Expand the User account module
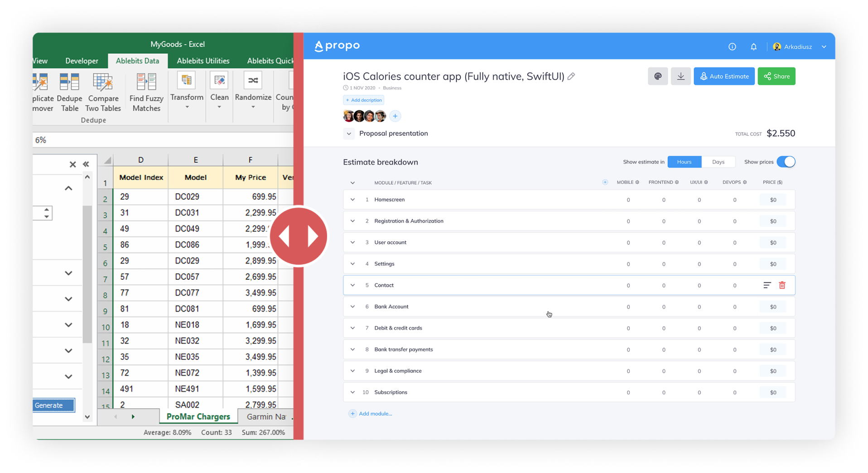The image size is (868, 473). pos(352,243)
